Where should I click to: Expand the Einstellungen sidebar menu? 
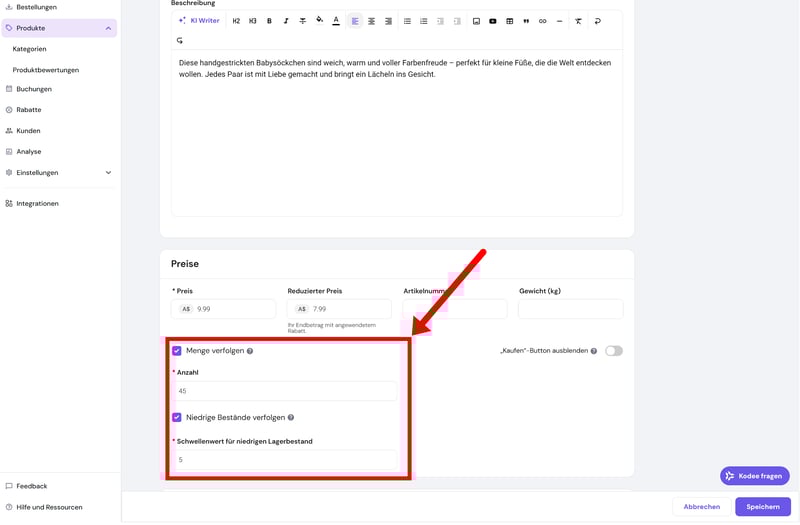[108, 173]
